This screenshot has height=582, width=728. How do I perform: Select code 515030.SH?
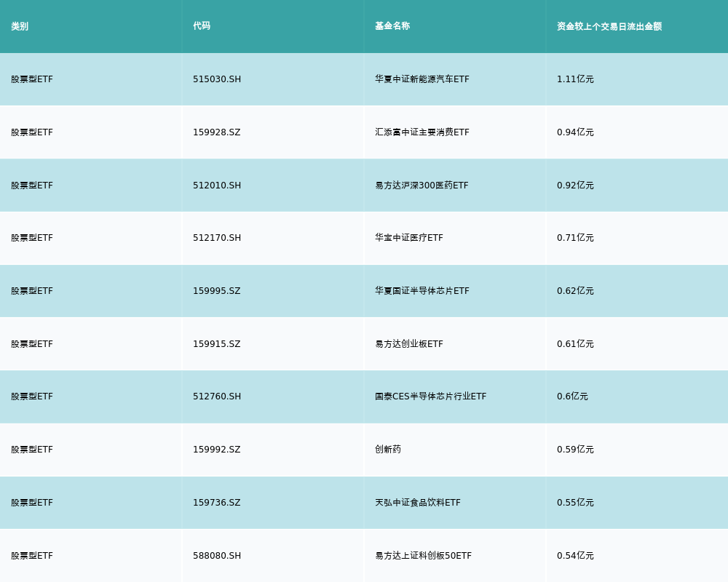point(217,79)
